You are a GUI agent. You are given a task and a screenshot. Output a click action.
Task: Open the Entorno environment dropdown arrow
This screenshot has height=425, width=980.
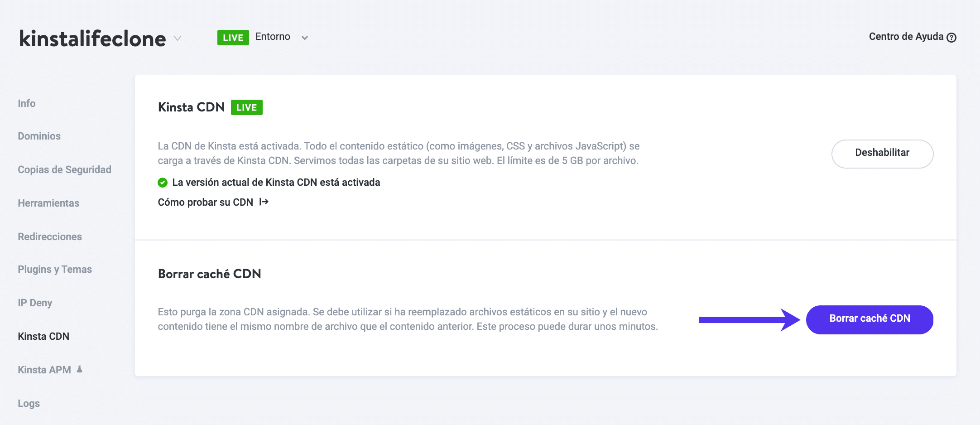point(305,38)
